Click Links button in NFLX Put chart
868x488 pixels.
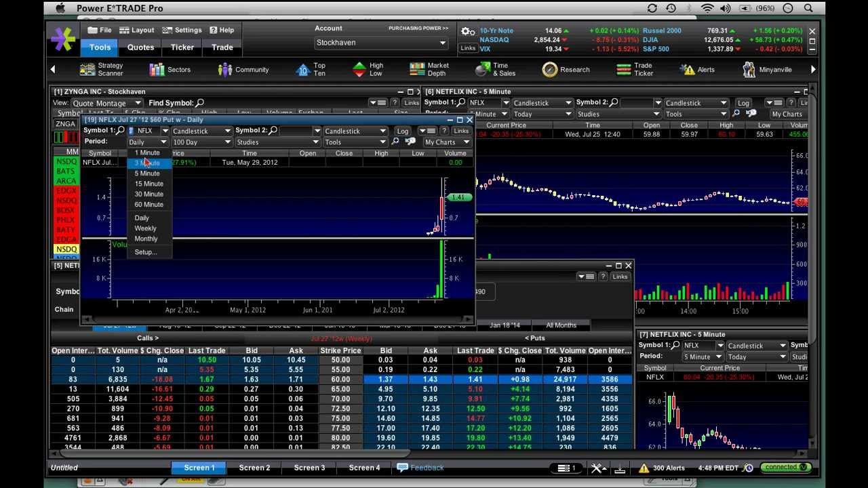[461, 131]
